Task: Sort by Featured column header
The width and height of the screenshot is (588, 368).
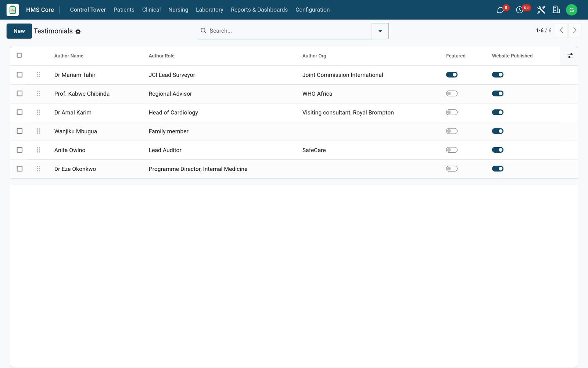Action: point(456,56)
